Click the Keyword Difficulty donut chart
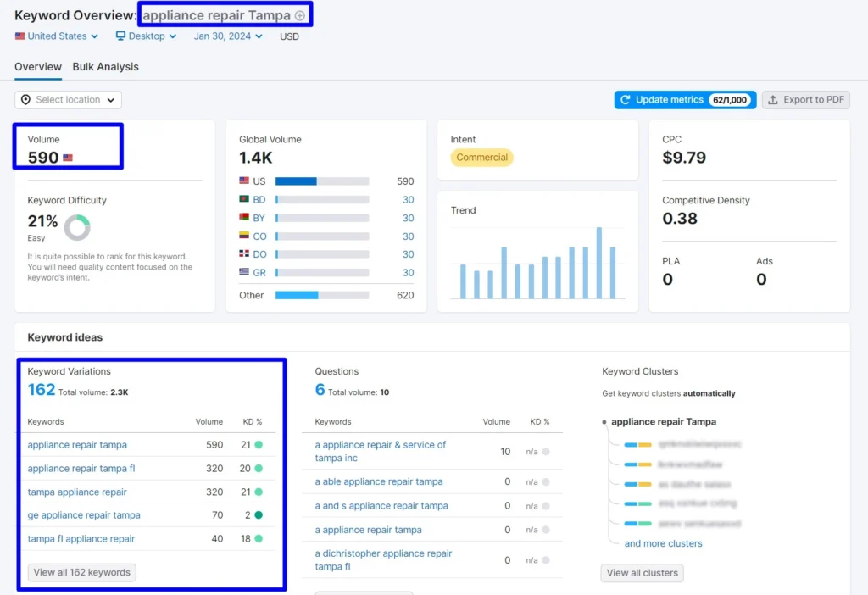Screen dimensions: 868x595 [77, 227]
